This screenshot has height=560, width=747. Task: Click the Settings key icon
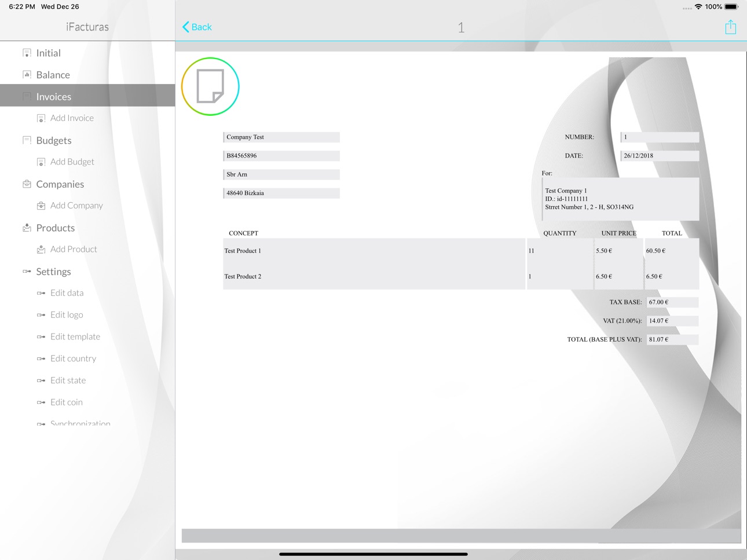pos(27,271)
